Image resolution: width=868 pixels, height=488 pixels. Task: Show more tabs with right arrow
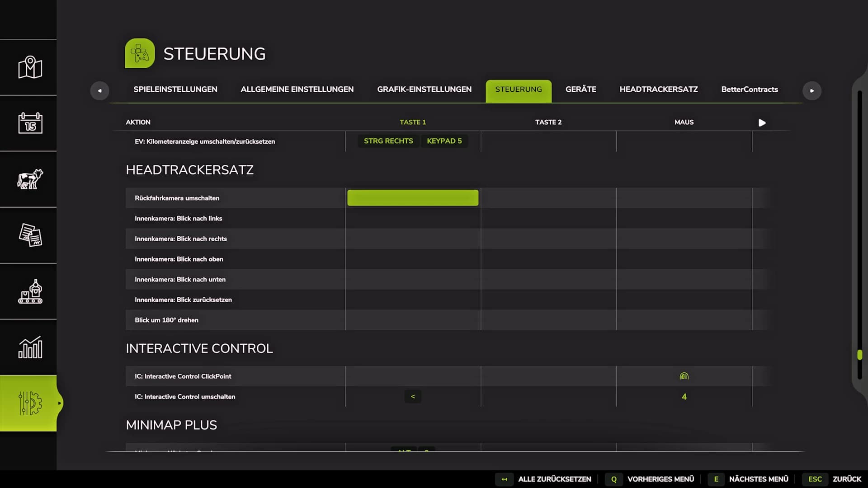(x=812, y=90)
